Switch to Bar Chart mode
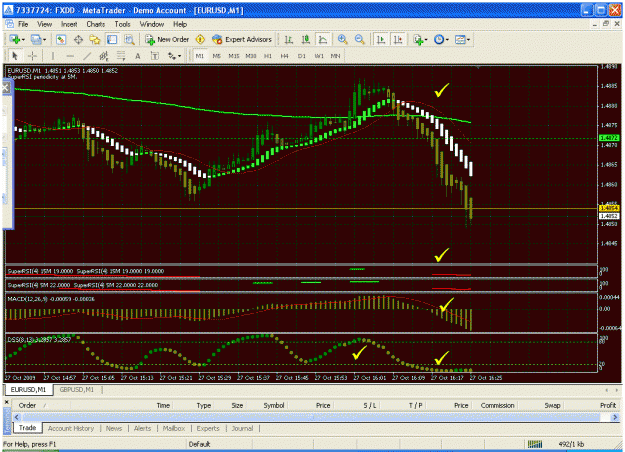625x452 pixels. point(289,39)
